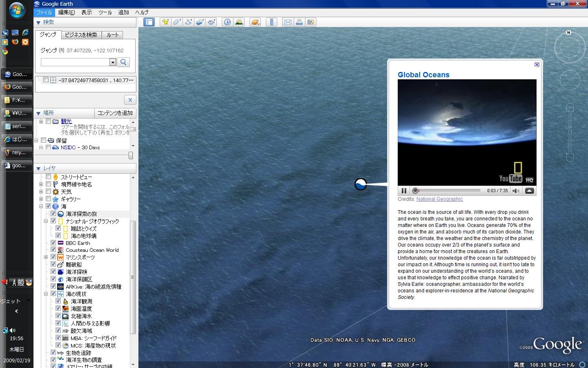Click the north compass ring
Viewport: 588px width, 368px height.
click(570, 47)
